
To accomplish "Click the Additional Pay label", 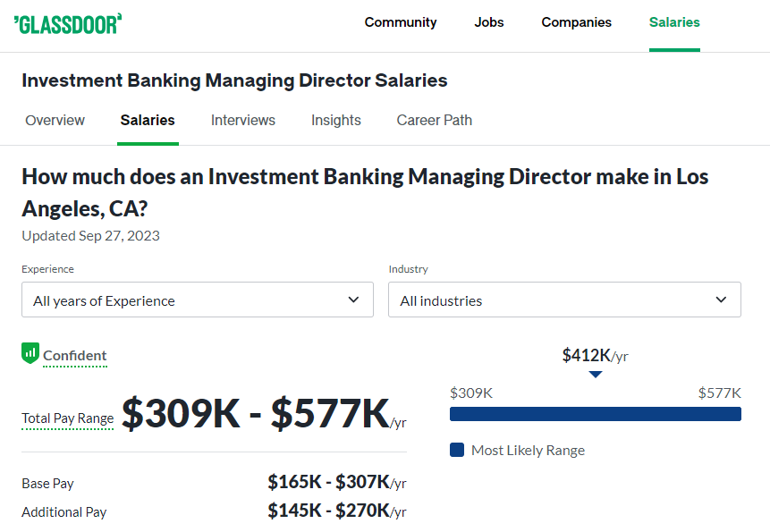I will click(x=63, y=512).
